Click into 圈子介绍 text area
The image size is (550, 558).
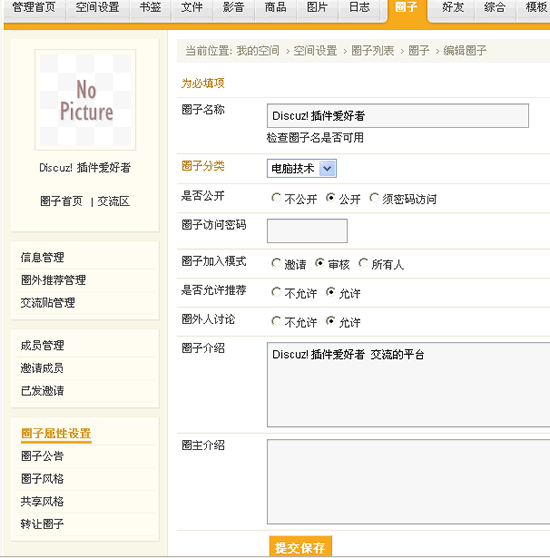(408, 385)
